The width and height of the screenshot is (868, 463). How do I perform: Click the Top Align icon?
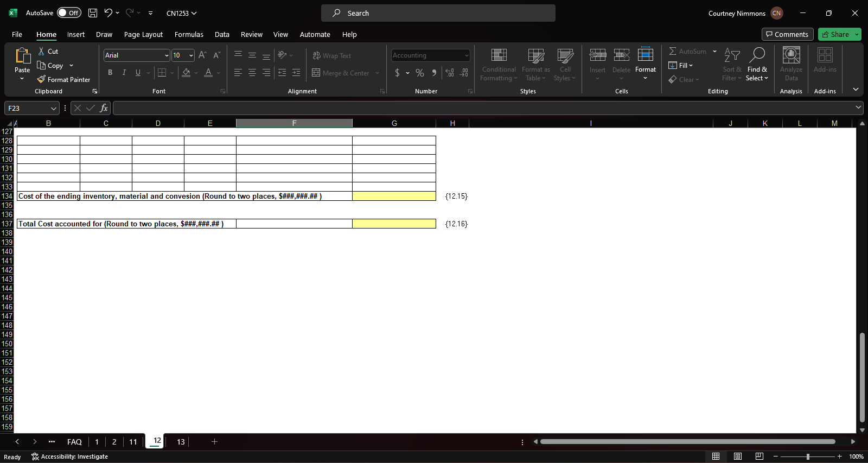tap(238, 55)
